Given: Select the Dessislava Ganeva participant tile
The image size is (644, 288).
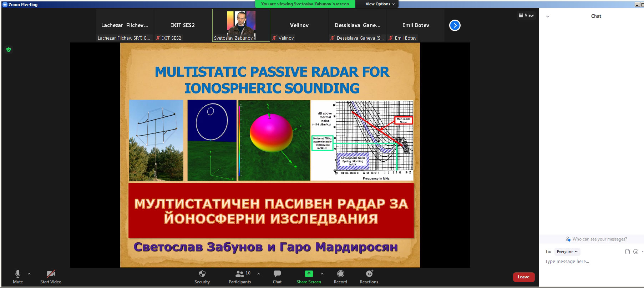Looking at the screenshot, I should pyautogui.click(x=357, y=25).
